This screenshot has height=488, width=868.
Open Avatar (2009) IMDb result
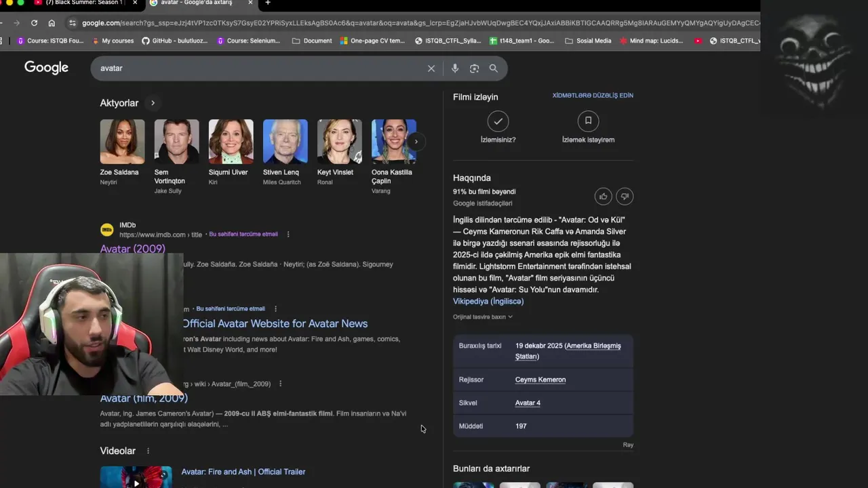click(x=132, y=249)
